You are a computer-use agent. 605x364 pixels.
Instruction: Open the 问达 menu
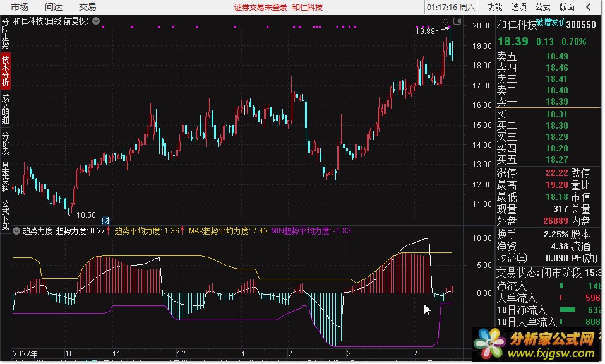pyautogui.click(x=53, y=7)
